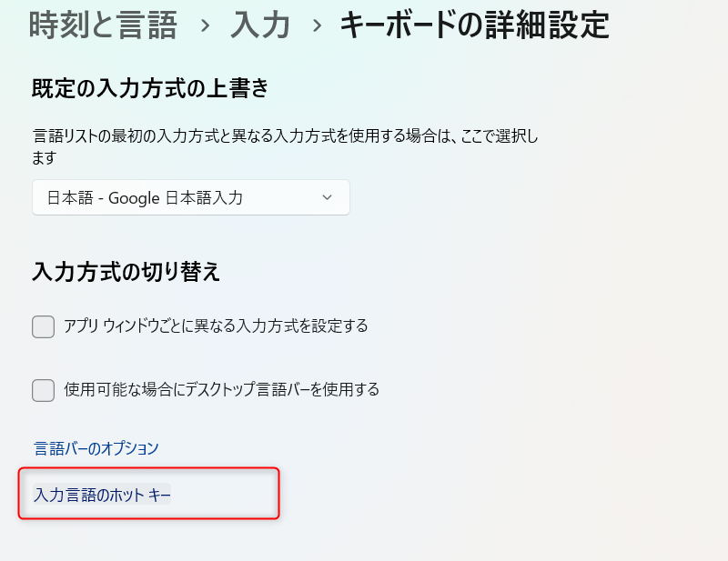Viewport: 728px width, 561px height.
Task: Enable アプリ ウィンドウごとに異なる入力方式 checkbox
Action: tap(43, 326)
